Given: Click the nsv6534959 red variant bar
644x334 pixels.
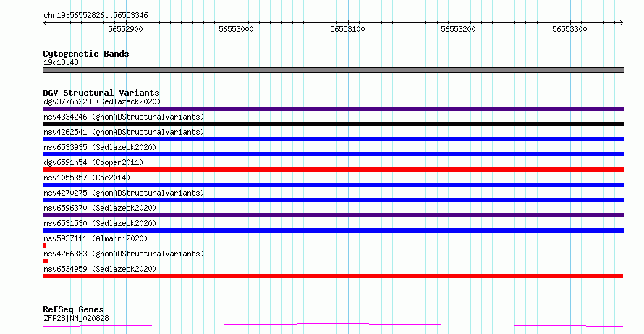Looking at the screenshot, I should [x=333, y=276].
